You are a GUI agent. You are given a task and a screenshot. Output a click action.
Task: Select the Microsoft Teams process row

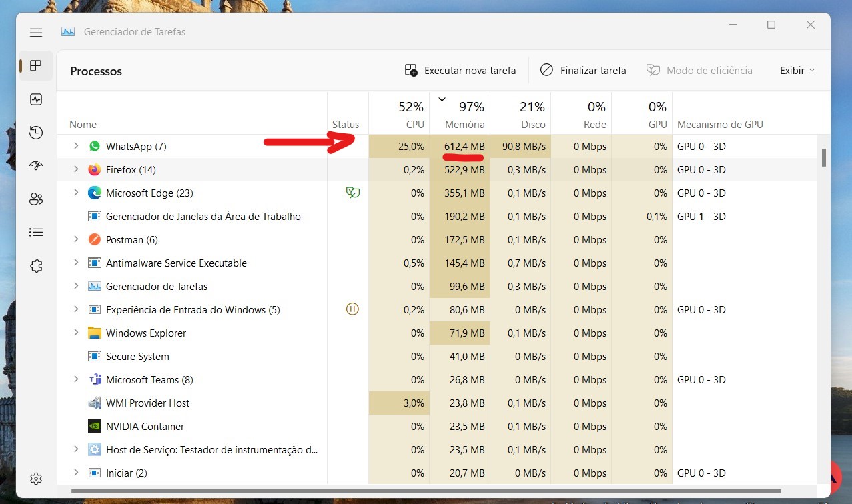(x=148, y=379)
